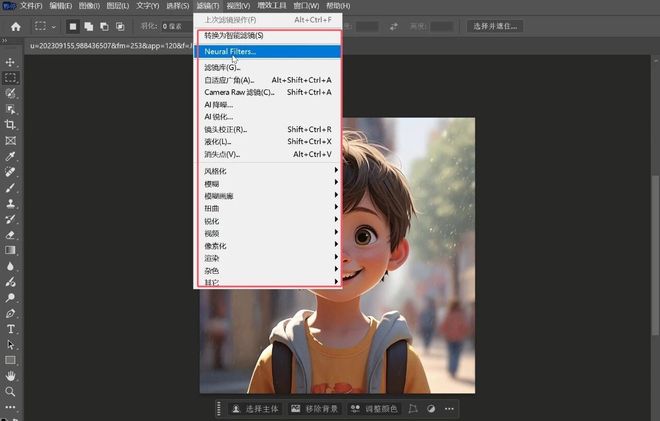The image size is (660, 421).
Task: Choose 转换为智能滤镜(S) menu item
Action: [268, 35]
